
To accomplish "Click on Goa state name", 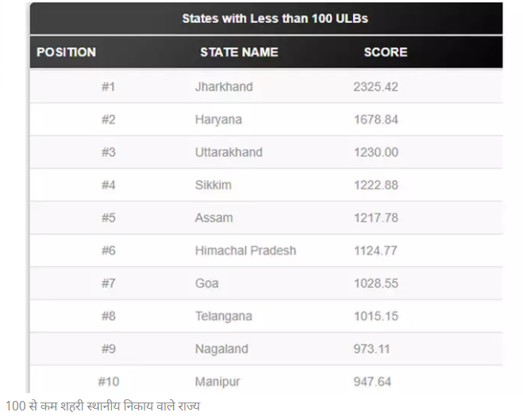I will [x=207, y=283].
